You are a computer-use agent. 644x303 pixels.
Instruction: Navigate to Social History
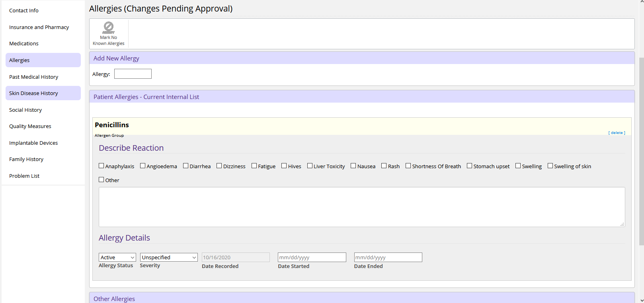click(25, 110)
